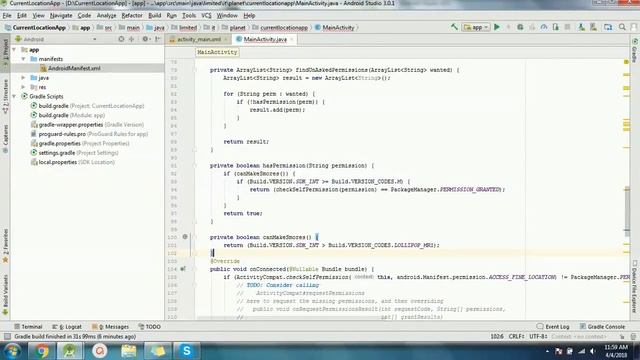Image resolution: width=640 pixels, height=360 pixels.
Task: Click the editor vertical scrollbar thumb
Action: tap(627, 211)
